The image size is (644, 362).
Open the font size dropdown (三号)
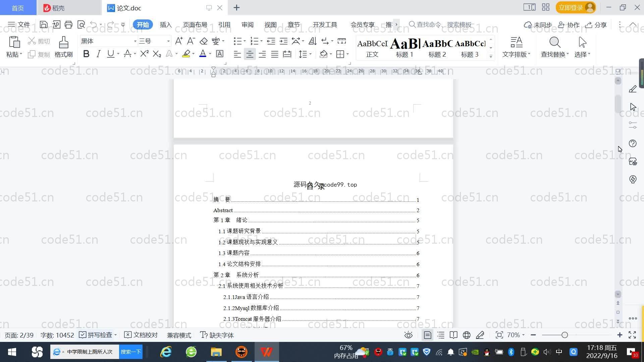[x=168, y=41]
